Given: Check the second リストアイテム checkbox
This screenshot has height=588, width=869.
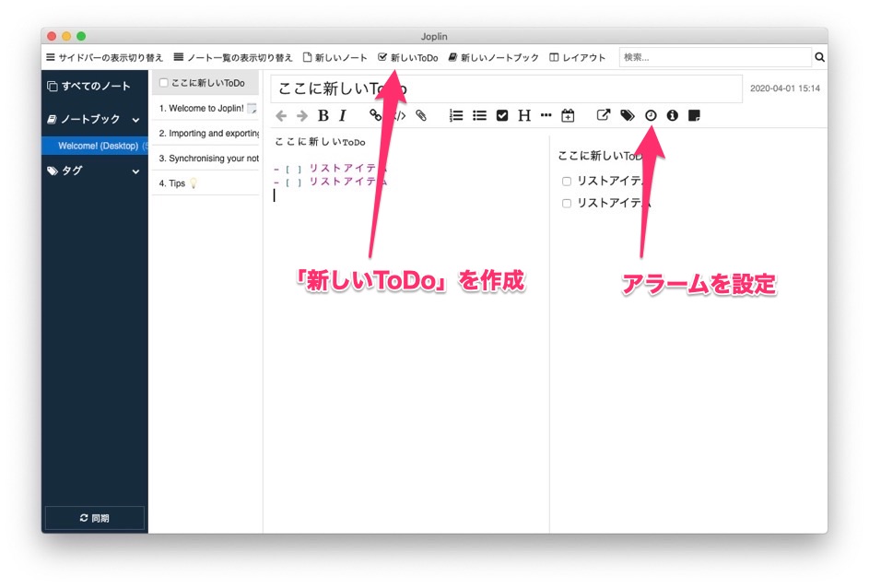Looking at the screenshot, I should pos(566,203).
